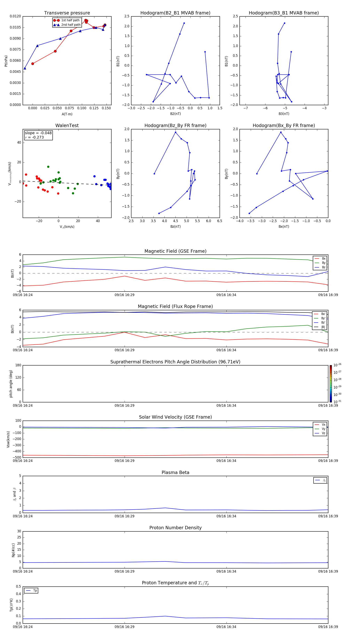The width and height of the screenshot is (351, 644).
Task: Click the 'Tp(10^6K)' axis label
Action: [11, 605]
